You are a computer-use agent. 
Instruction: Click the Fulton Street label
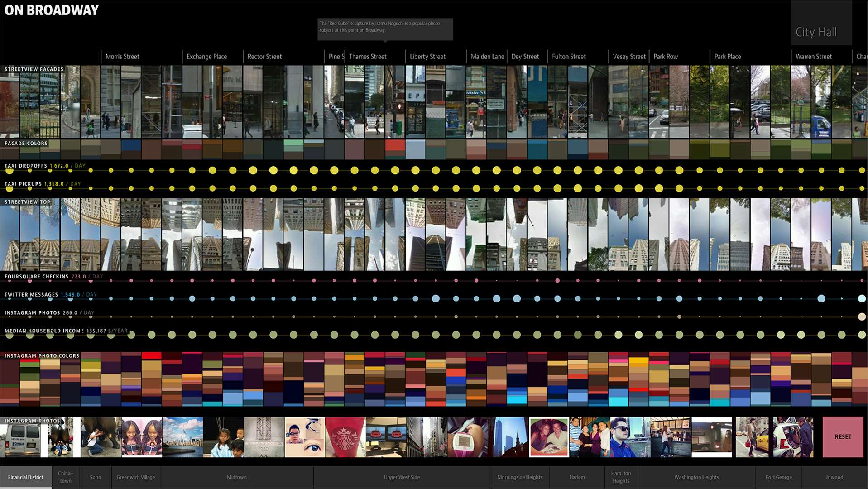point(569,57)
